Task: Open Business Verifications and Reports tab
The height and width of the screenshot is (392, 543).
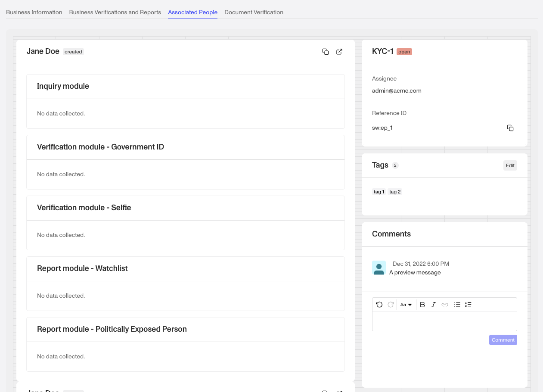Action: point(115,12)
